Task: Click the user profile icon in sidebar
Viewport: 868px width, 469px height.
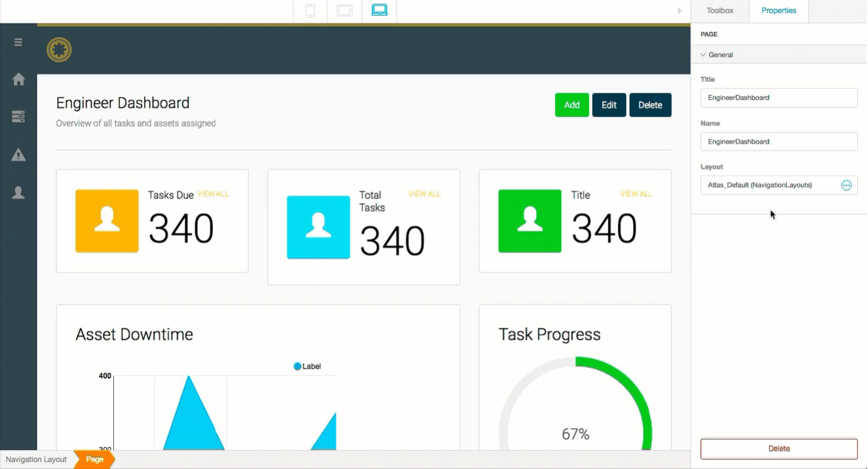Action: (x=18, y=193)
